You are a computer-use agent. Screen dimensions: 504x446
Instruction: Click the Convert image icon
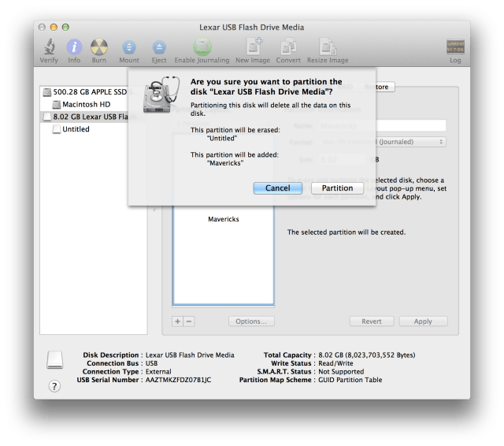pyautogui.click(x=288, y=46)
